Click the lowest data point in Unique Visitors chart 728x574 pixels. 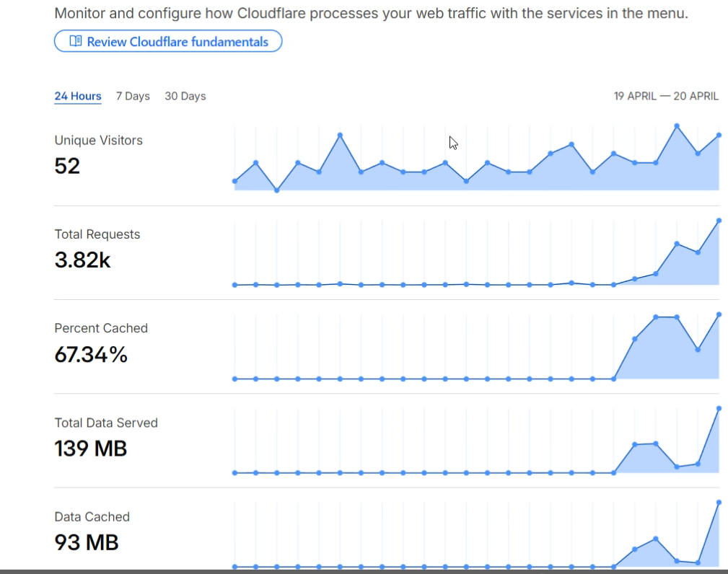[x=277, y=190]
